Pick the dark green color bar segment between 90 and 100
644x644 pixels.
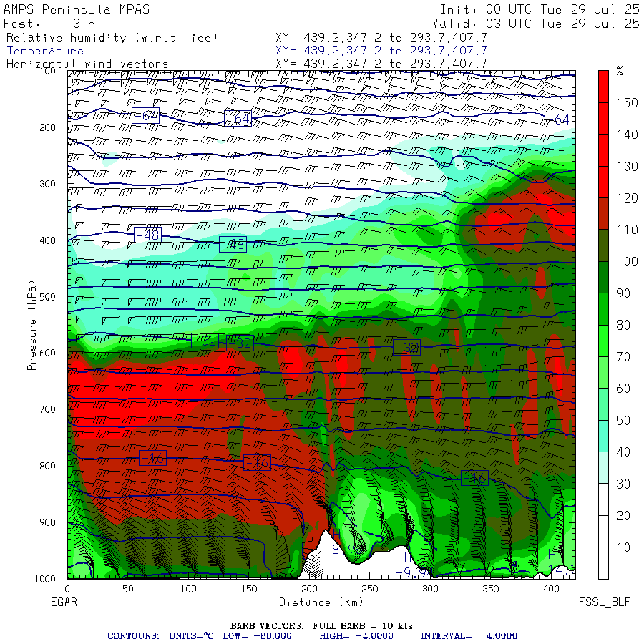[603, 277]
